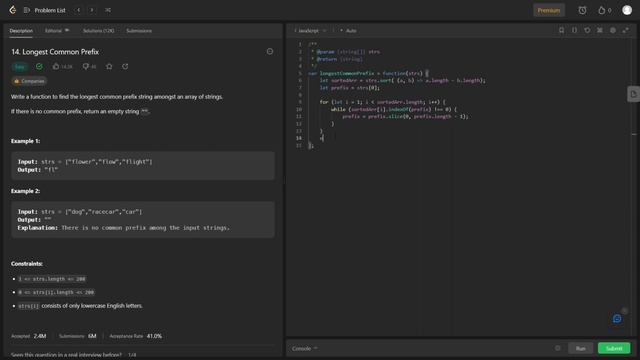This screenshot has width=640, height=360.
Task: Click the '14. Longest Common Prefix' title
Action: (55, 52)
